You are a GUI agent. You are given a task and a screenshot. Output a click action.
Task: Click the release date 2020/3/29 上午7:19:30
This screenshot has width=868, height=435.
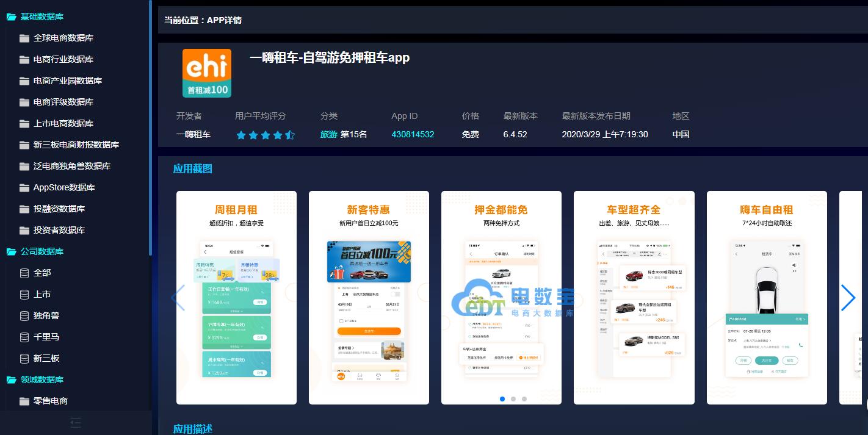[605, 134]
